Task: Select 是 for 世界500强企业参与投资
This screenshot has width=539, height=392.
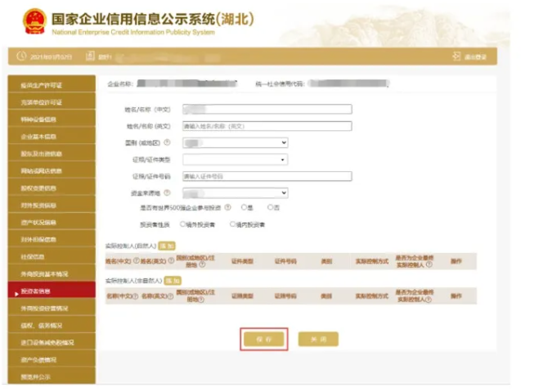Action: click(x=245, y=208)
